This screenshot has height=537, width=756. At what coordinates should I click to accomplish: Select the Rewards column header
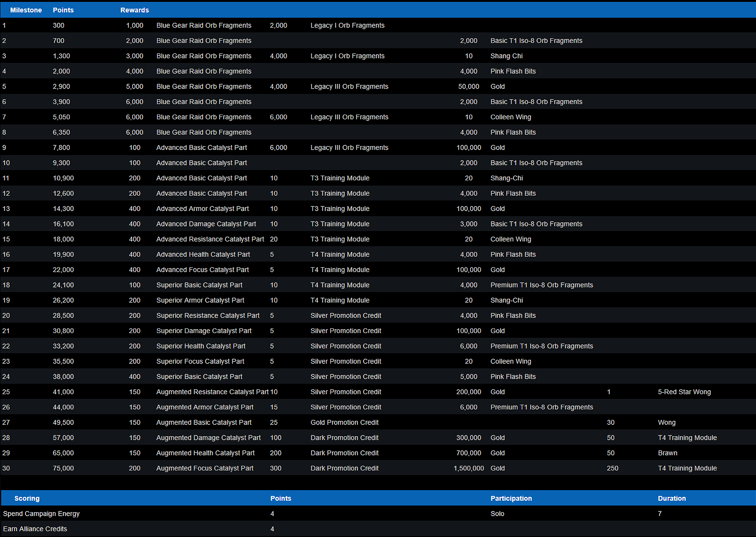tap(135, 10)
